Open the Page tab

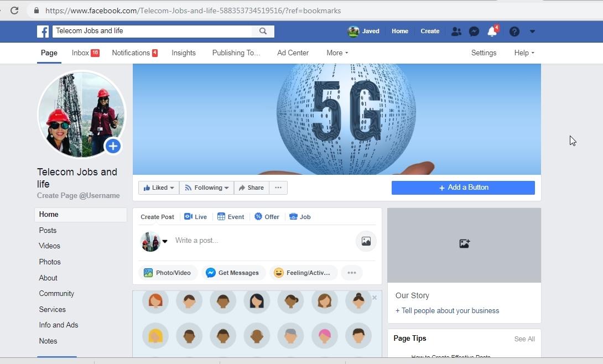(x=49, y=53)
